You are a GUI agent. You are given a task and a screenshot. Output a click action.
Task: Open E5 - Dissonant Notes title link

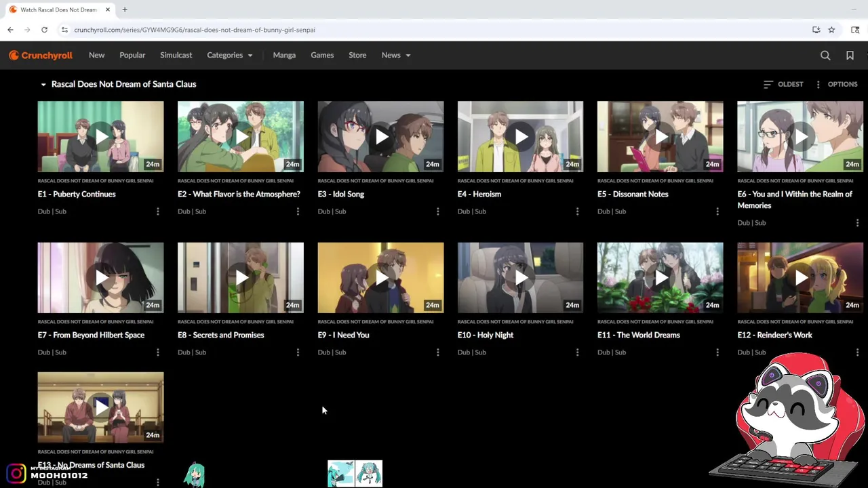(633, 195)
